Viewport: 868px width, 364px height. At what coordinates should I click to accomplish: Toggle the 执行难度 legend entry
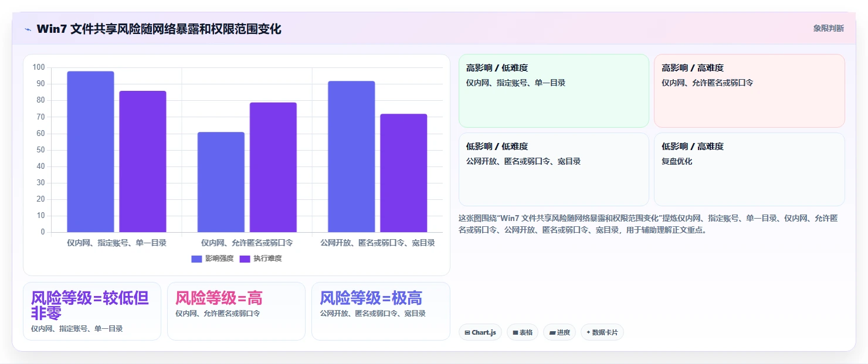point(261,258)
